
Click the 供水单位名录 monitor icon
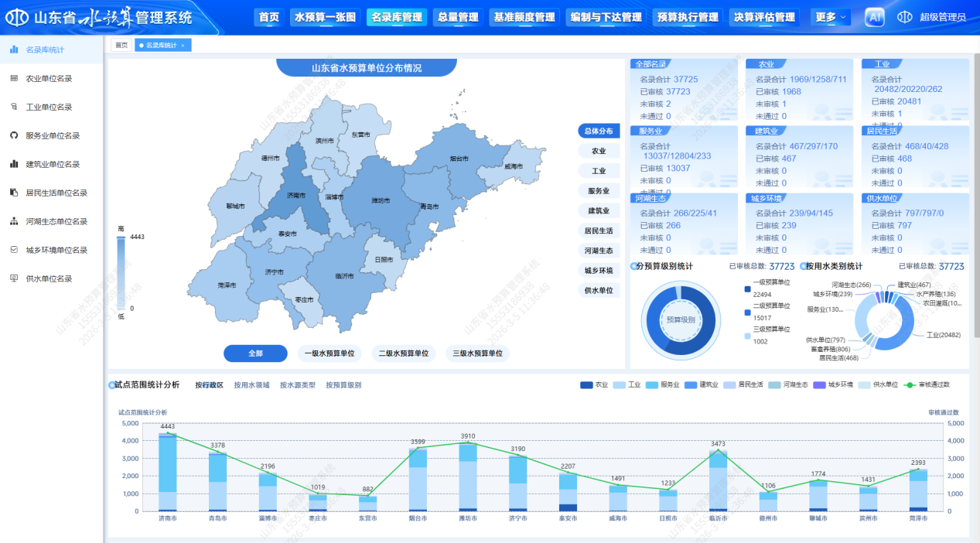(14, 278)
